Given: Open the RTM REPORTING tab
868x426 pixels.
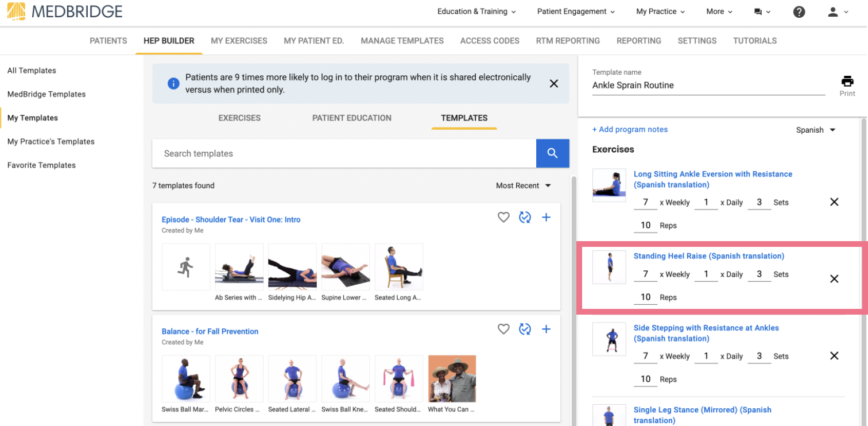Looking at the screenshot, I should [x=568, y=41].
